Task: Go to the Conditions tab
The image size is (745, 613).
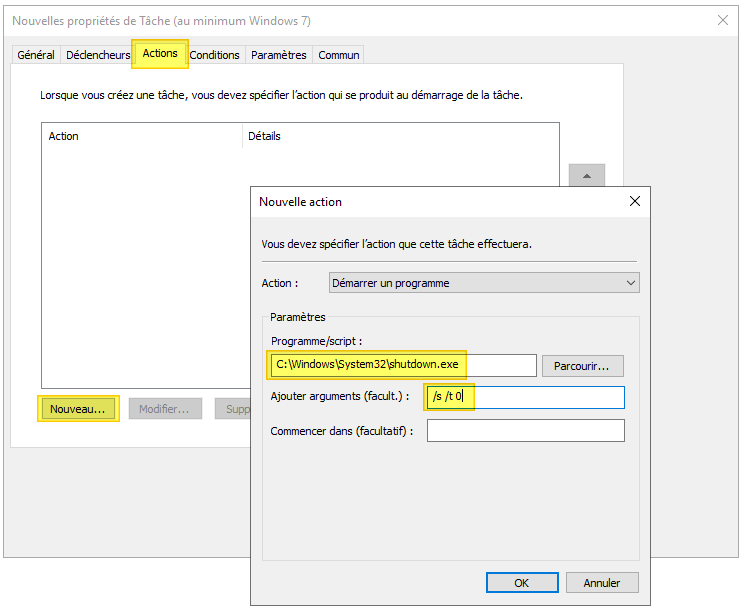Action: coord(215,55)
